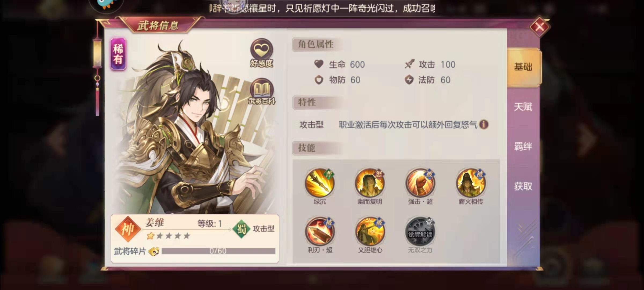The image size is (644, 290).
Task: Select the 基础 tab
Action: pos(523,67)
